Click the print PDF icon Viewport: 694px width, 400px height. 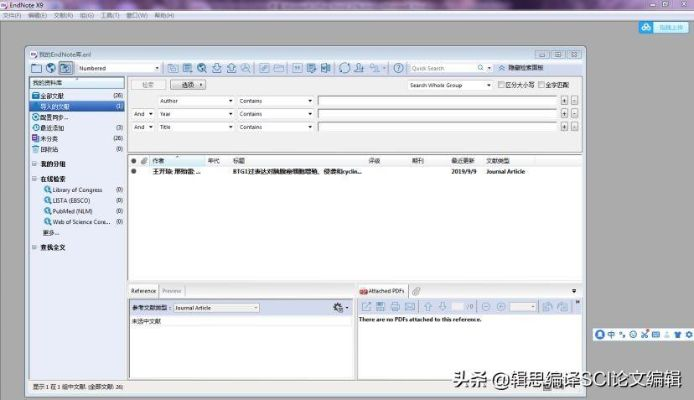[x=395, y=307]
